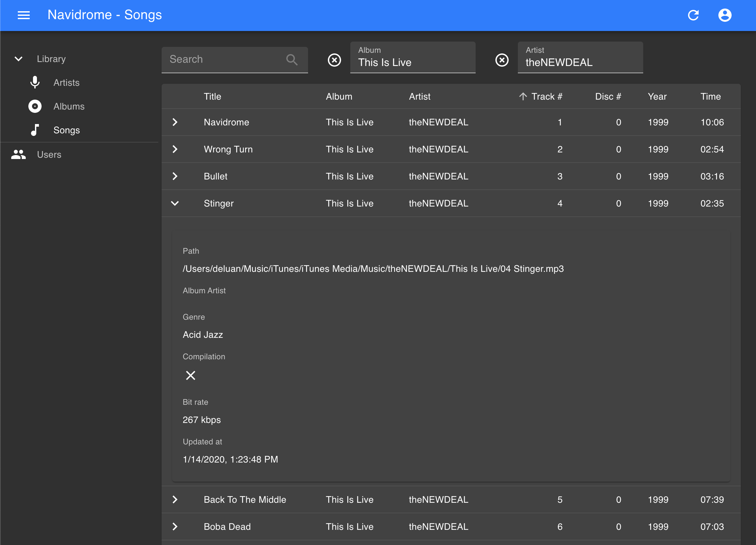Sort by Year column header
Screen dimensions: 756x545
[x=657, y=96]
